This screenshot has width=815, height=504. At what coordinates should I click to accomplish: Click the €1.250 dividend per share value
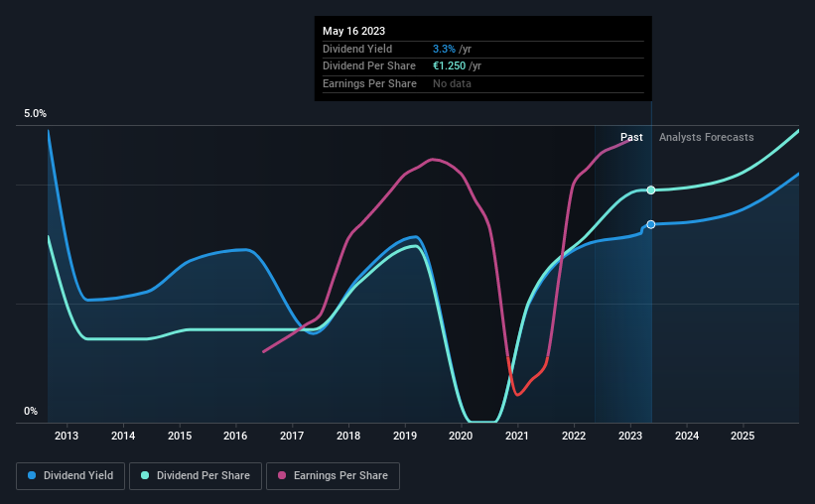pyautogui.click(x=449, y=66)
